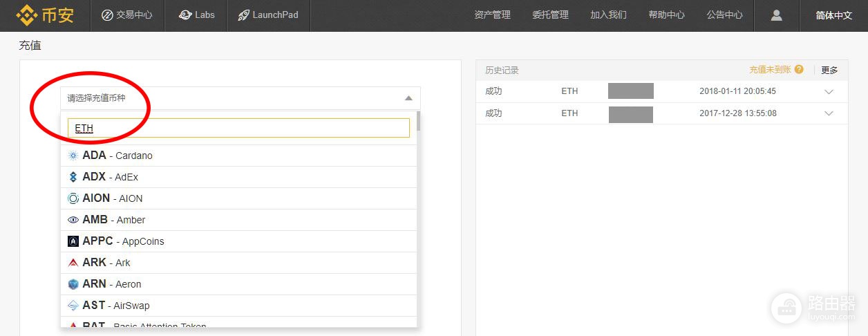Open the LaunchPad menu item

point(268,15)
